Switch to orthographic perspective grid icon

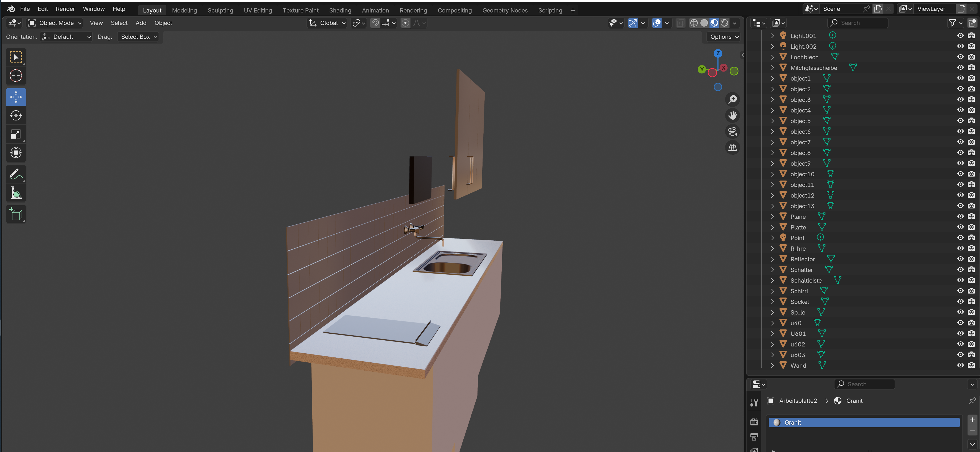(732, 148)
